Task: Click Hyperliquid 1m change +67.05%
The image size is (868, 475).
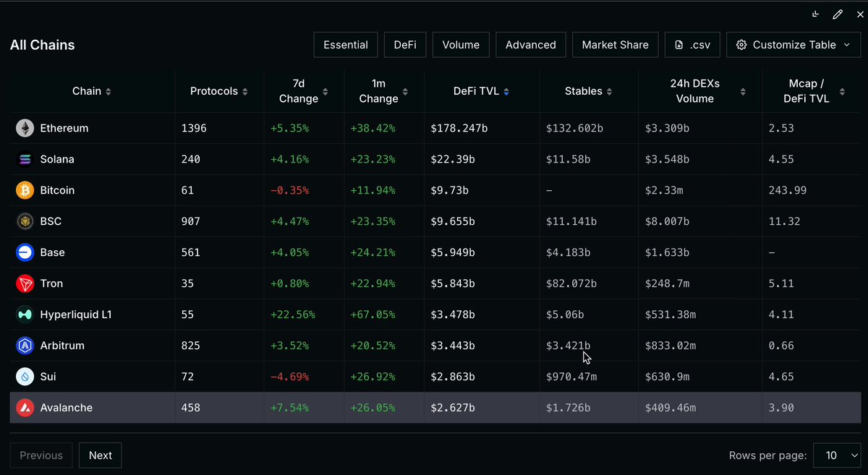Action: click(373, 314)
